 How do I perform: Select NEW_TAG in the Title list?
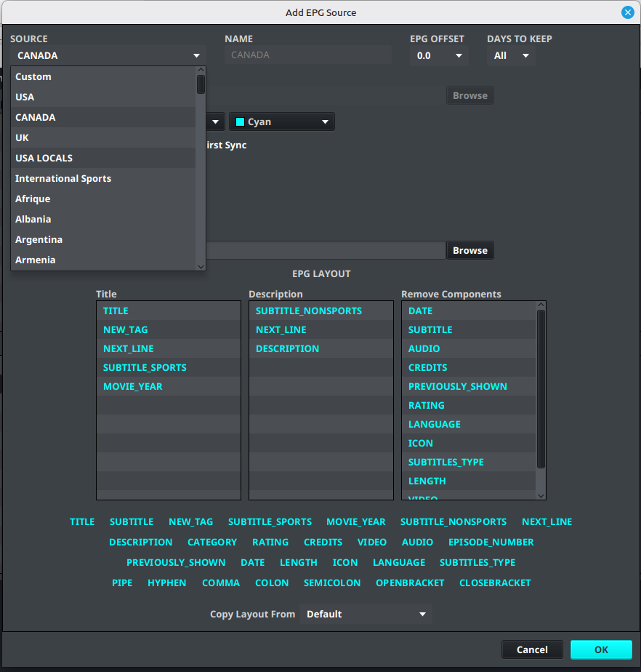(169, 329)
